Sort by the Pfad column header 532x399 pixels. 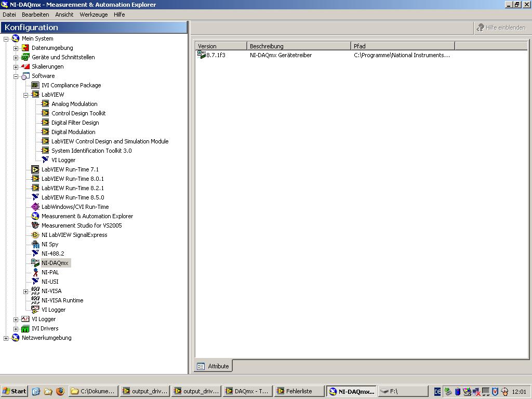pos(403,46)
